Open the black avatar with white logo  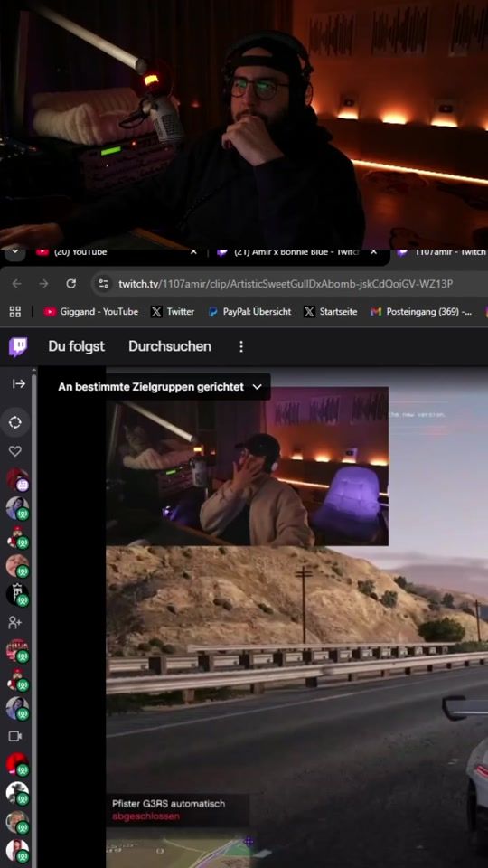[x=18, y=595]
